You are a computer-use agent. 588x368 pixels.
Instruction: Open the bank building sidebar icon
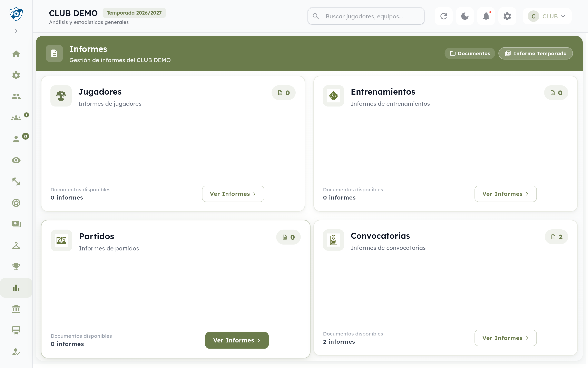click(16, 309)
